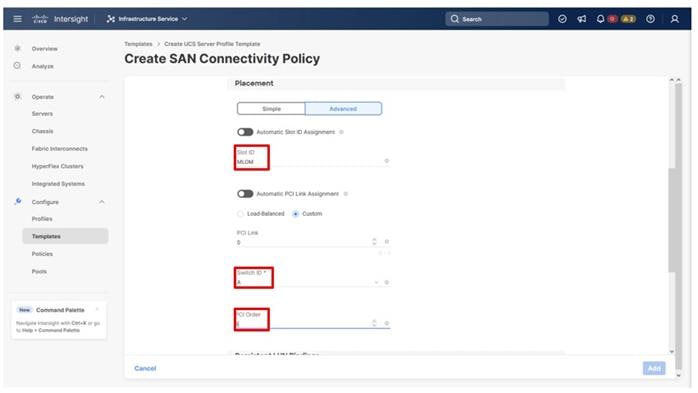Click the Configure section wrench icon
Viewport: 698px width, 393px height.
tap(18, 201)
